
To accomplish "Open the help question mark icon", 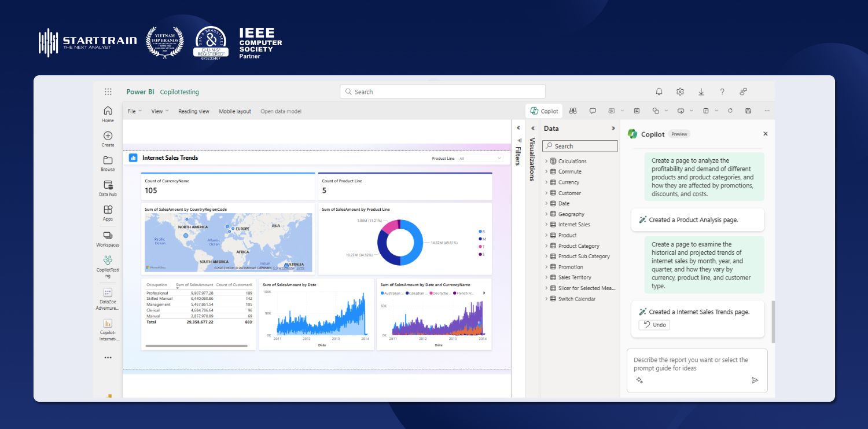I will (722, 91).
